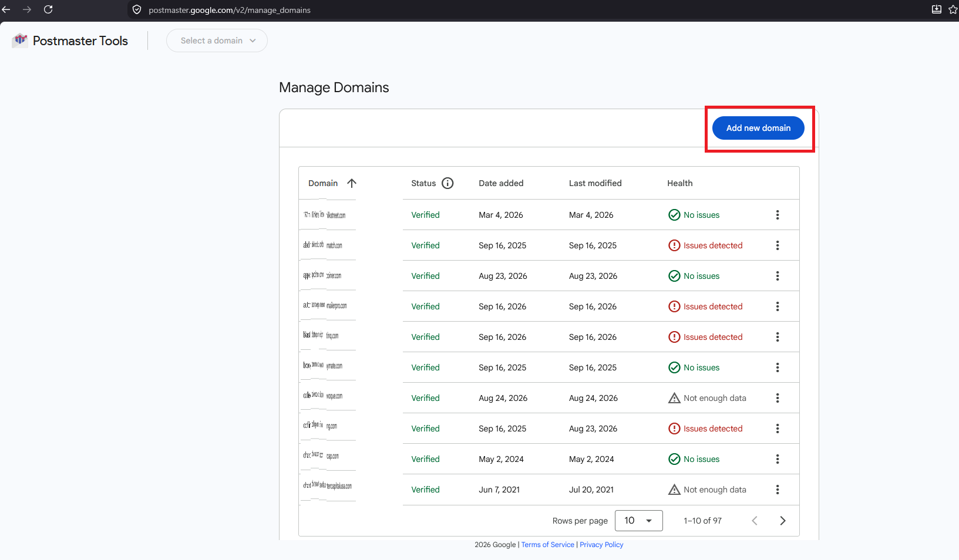
Task: Click the green check icon in Mar 4, 2026 row
Action: pos(674,215)
